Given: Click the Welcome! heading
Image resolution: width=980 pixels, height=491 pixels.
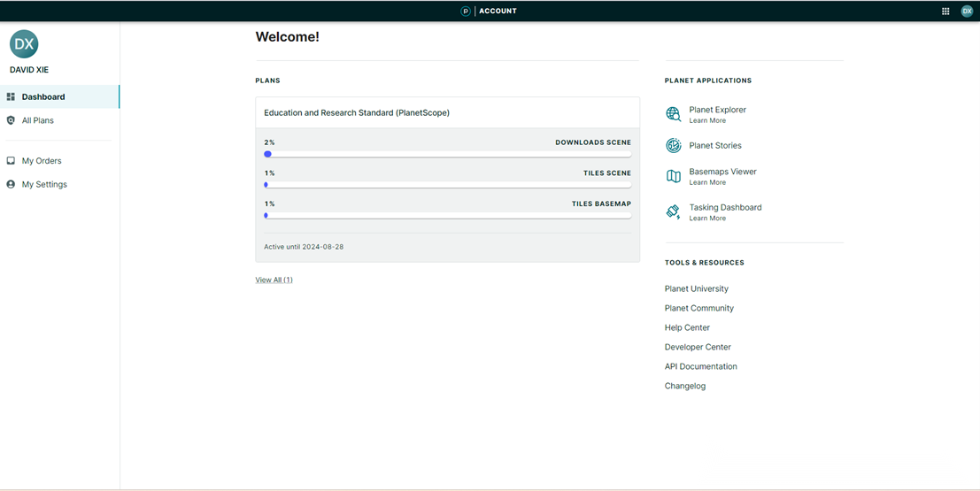Looking at the screenshot, I should [288, 37].
